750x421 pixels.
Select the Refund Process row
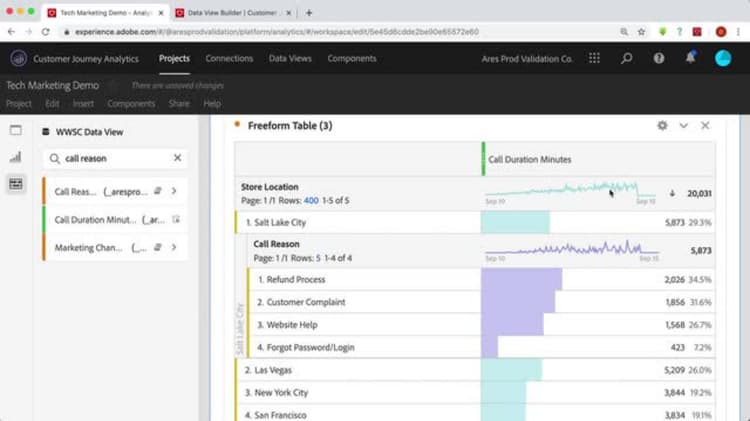click(481, 279)
